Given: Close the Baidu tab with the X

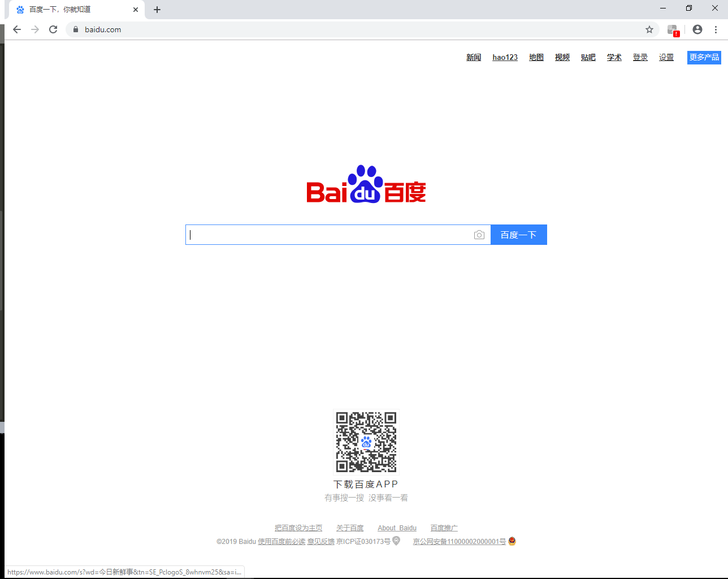Looking at the screenshot, I should pyautogui.click(x=136, y=10).
